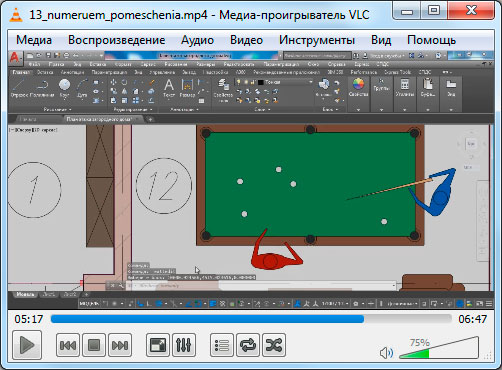Image resolution: width=502 pixels, height=370 pixels.
Task: Click the elapsed time label 05:17
Action: 29,319
